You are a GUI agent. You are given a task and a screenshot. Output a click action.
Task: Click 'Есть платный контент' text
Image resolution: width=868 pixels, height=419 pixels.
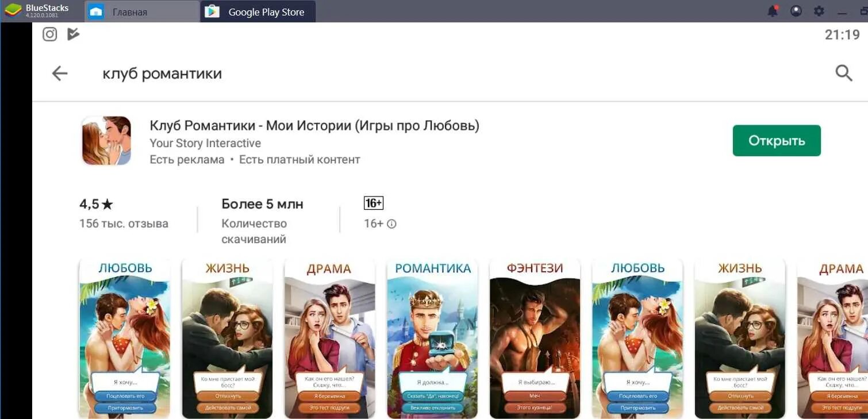299,160
